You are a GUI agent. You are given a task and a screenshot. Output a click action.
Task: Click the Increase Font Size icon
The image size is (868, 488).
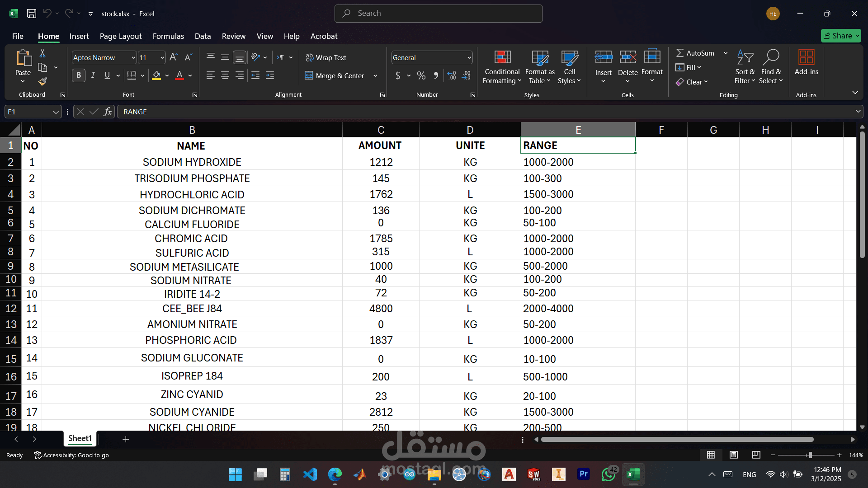point(174,57)
